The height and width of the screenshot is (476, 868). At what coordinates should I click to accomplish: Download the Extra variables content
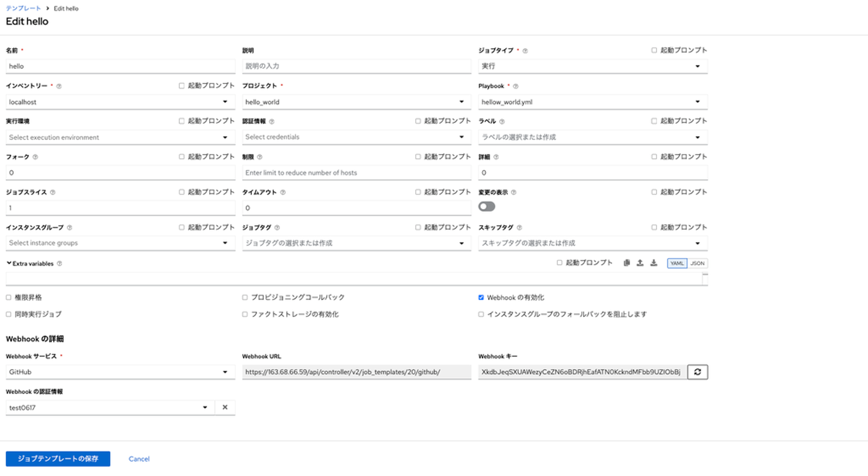click(x=654, y=263)
